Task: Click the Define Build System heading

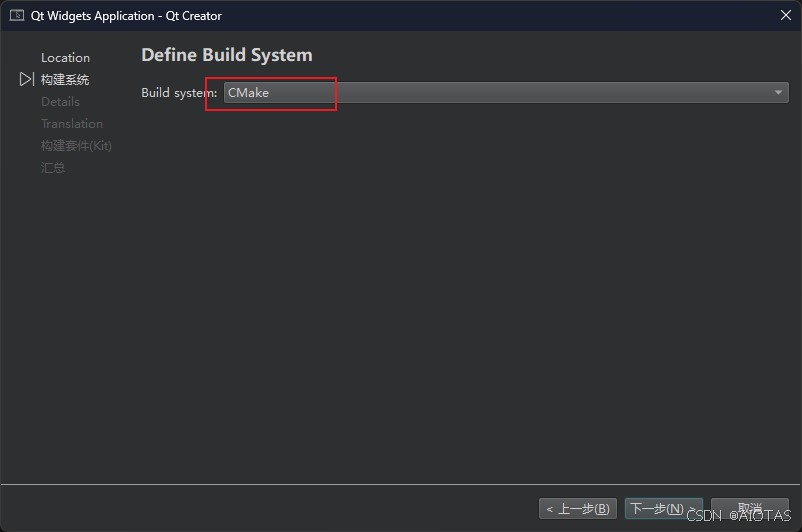Action: (227, 55)
